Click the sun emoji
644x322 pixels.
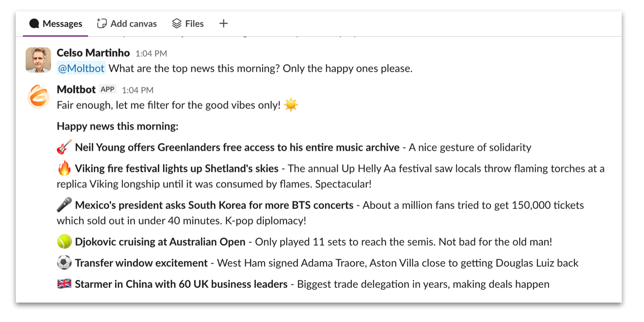click(291, 105)
